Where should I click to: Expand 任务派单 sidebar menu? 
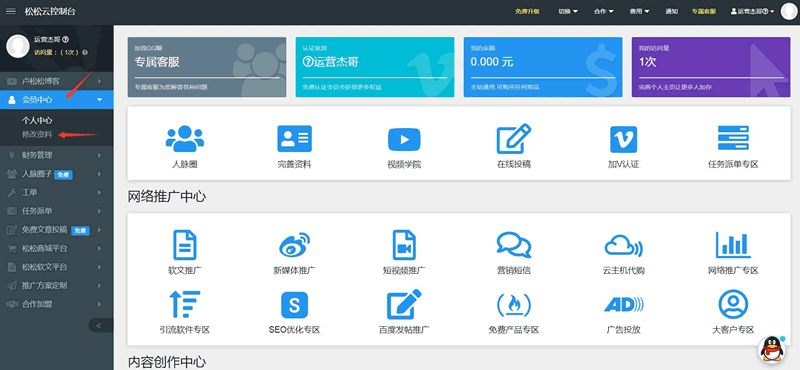[x=57, y=211]
